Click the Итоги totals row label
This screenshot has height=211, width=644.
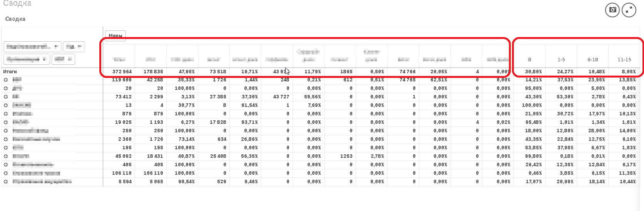(x=10, y=71)
